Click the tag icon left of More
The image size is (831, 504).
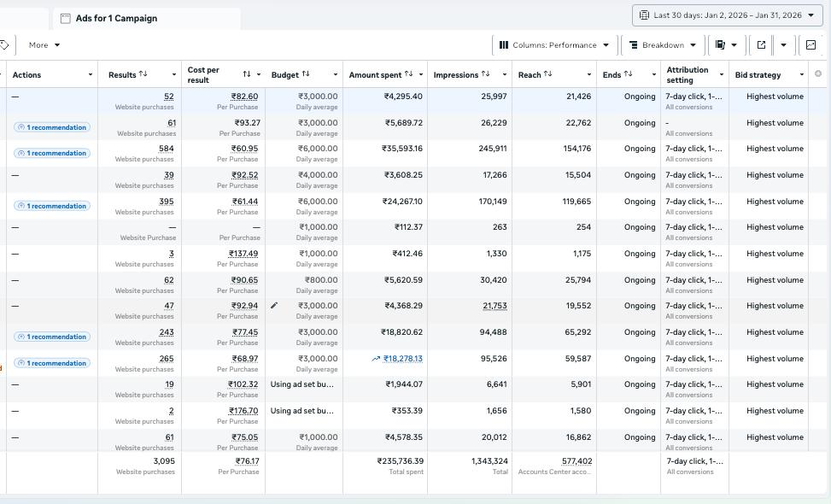pyautogui.click(x=5, y=44)
